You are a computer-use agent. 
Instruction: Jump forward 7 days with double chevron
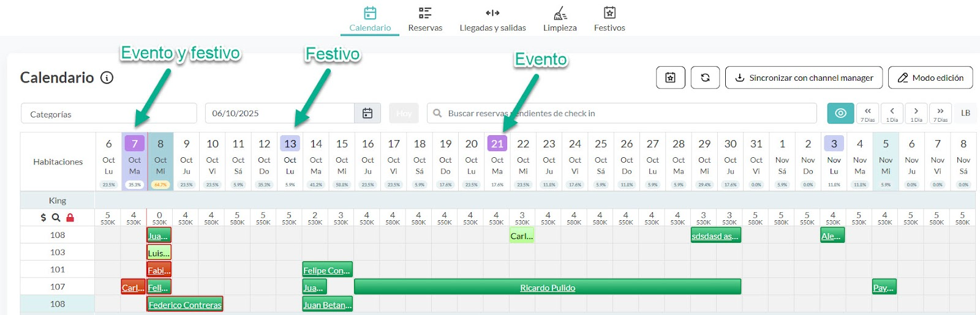click(x=940, y=113)
